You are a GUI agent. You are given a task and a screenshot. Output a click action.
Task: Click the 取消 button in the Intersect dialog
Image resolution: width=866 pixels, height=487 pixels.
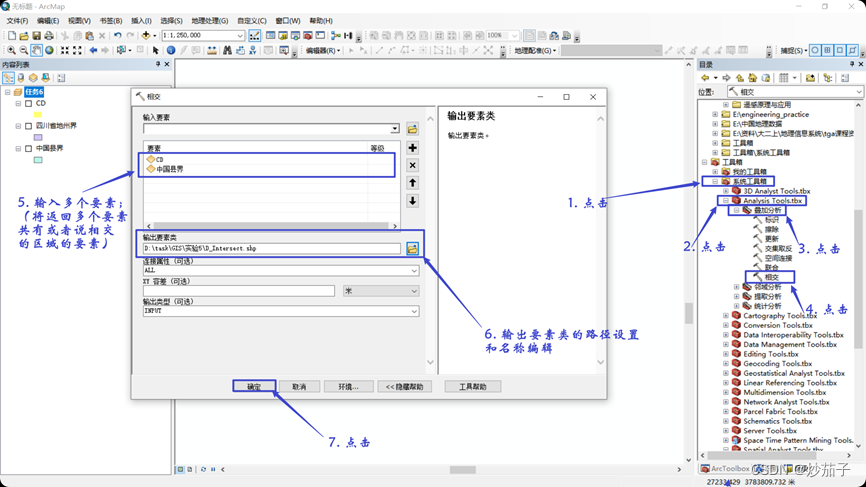tap(299, 387)
